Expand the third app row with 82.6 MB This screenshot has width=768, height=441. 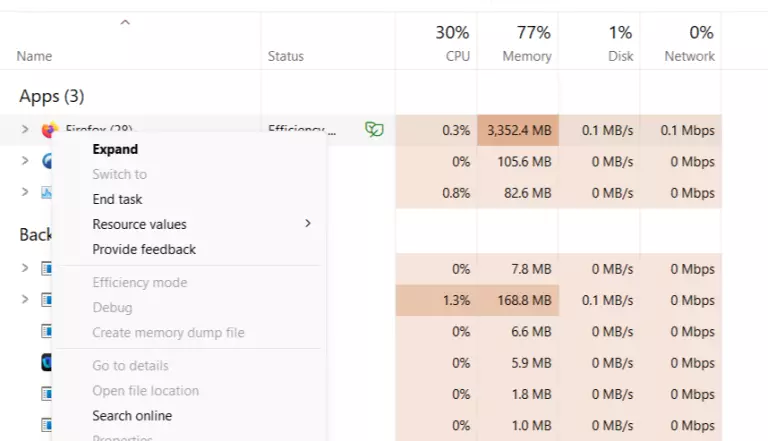click(x=25, y=192)
